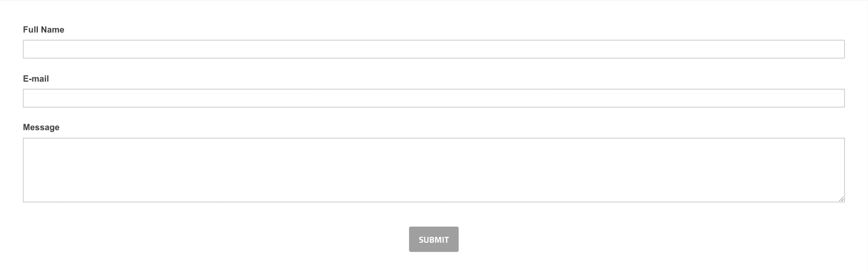868x271 pixels.
Task: Click SUBMIT to send the contact form
Action: (433, 240)
